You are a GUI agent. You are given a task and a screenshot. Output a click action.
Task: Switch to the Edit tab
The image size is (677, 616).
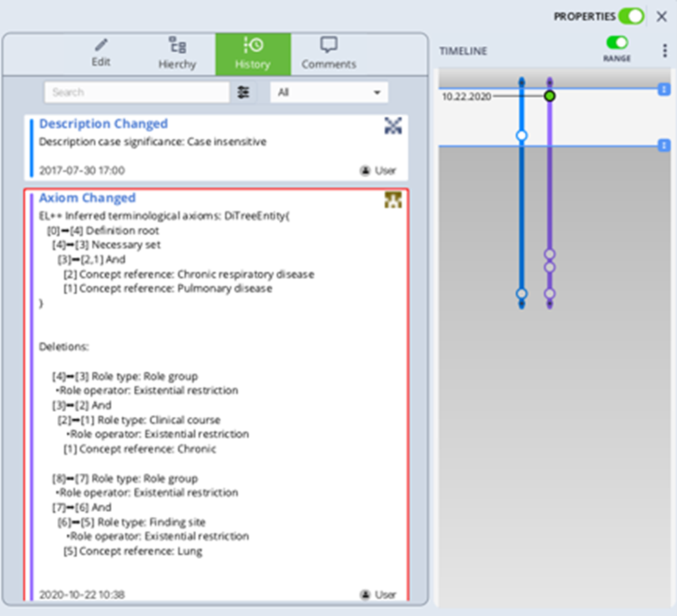(101, 54)
